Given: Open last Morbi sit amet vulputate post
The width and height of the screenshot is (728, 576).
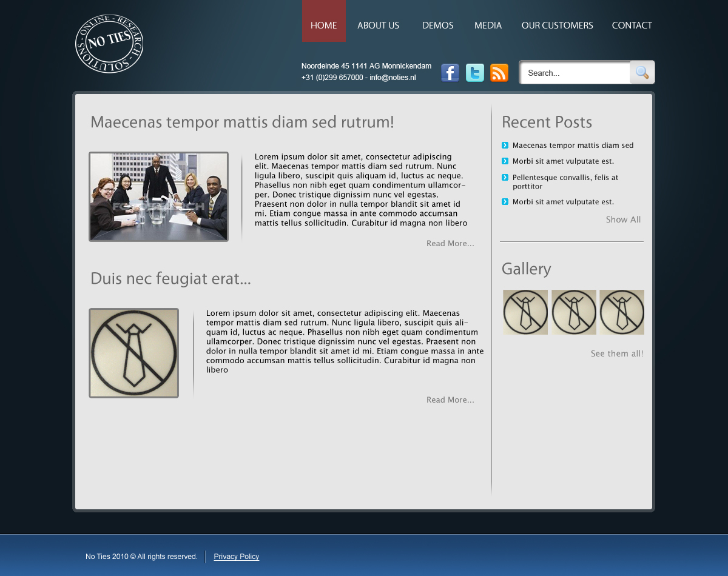Looking at the screenshot, I should pyautogui.click(x=563, y=202).
